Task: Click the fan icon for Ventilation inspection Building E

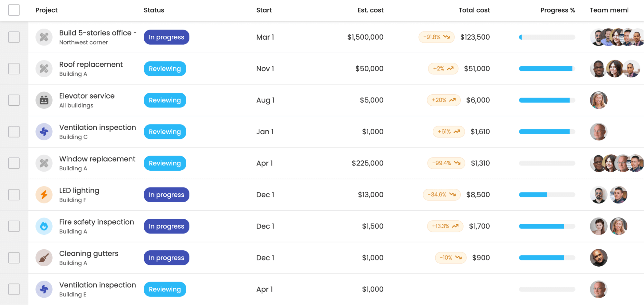Action: click(44, 289)
